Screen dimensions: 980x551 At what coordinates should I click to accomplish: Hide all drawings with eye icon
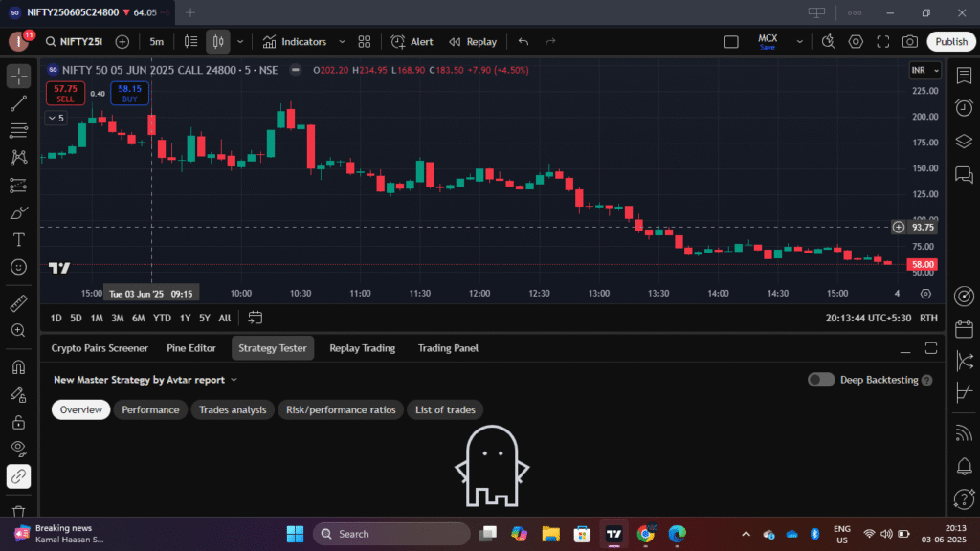19,449
